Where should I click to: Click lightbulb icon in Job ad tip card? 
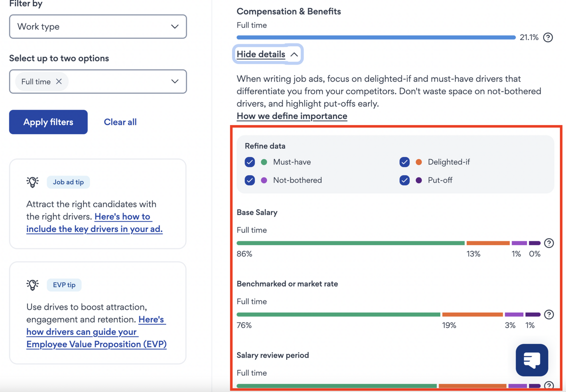tap(32, 182)
